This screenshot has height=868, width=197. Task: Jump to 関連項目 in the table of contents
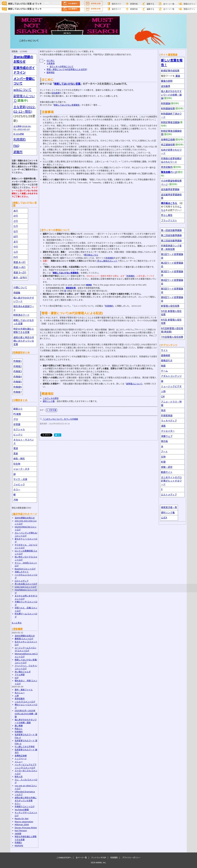point(50,72)
